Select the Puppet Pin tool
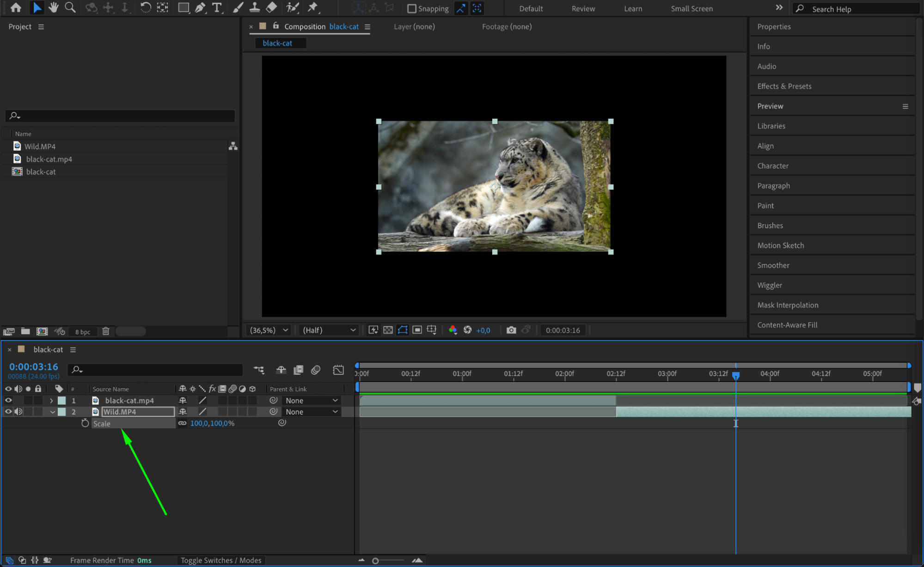Viewport: 924px width, 567px height. click(x=313, y=7)
